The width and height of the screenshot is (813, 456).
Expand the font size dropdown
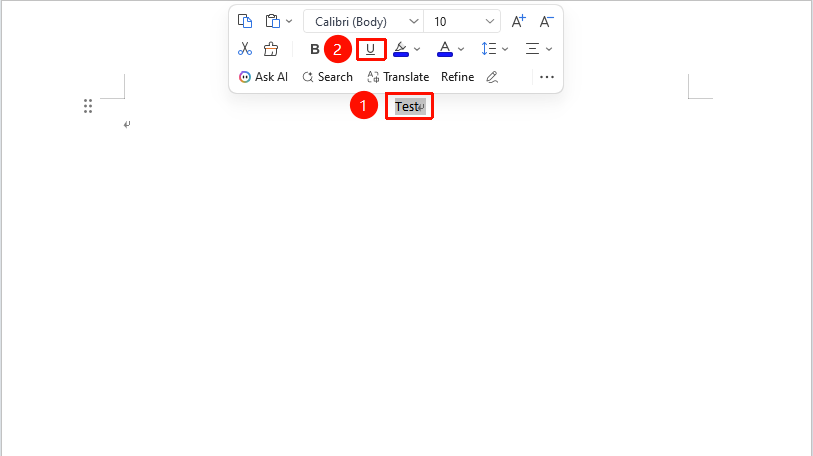[489, 22]
